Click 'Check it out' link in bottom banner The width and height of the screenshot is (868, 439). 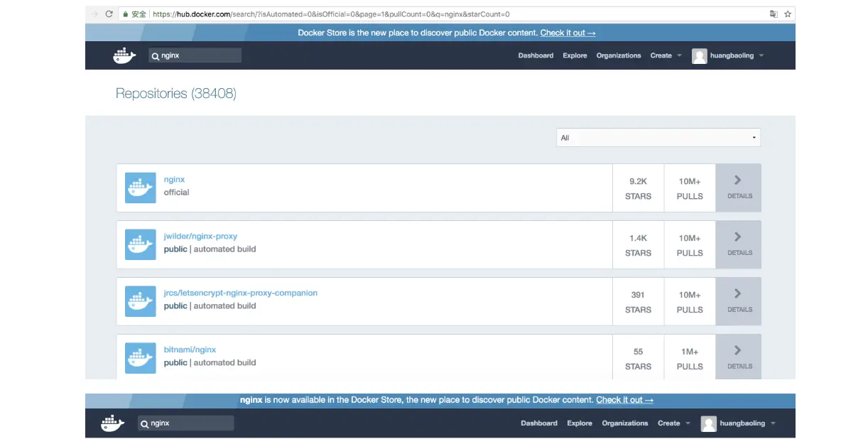tap(624, 400)
